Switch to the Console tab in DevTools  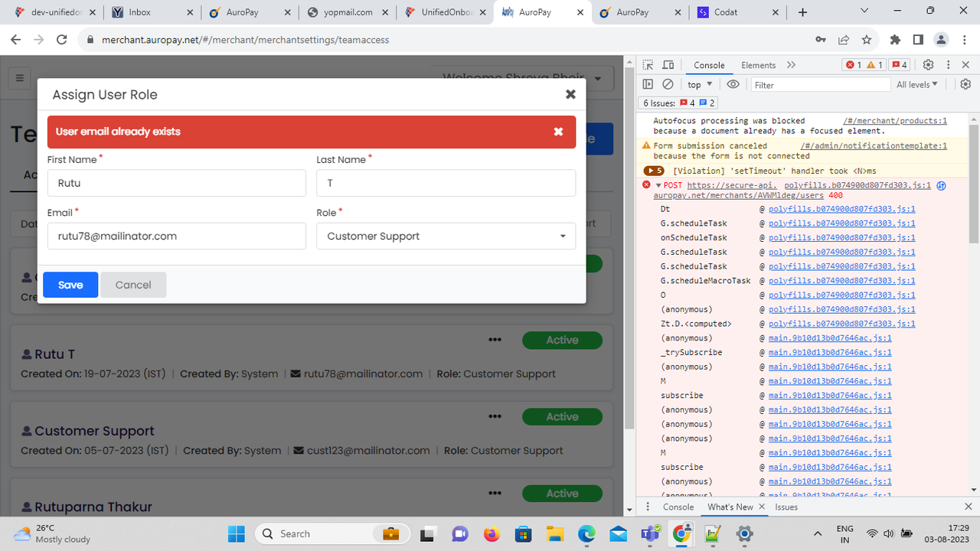click(709, 65)
